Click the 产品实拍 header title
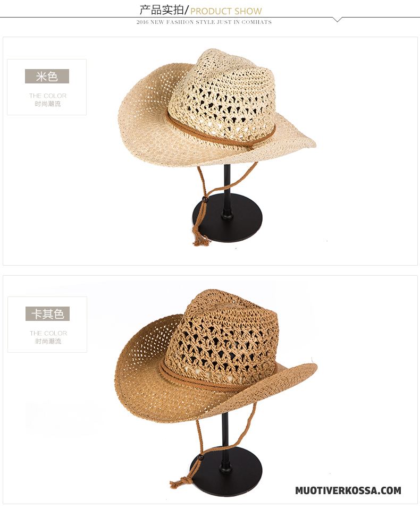The height and width of the screenshot is (509, 420). pyautogui.click(x=162, y=10)
